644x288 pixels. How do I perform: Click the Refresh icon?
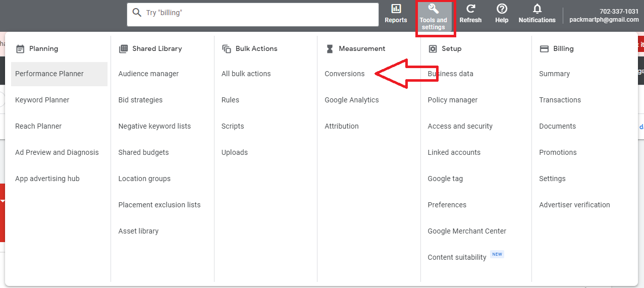(x=470, y=9)
